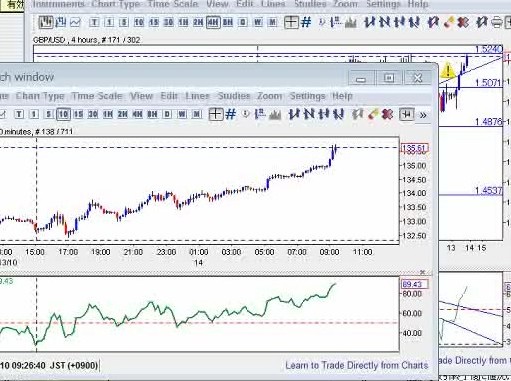This screenshot has height=381, width=511.
Task: Click the candlestick chart icon in back window
Action: 46,22
